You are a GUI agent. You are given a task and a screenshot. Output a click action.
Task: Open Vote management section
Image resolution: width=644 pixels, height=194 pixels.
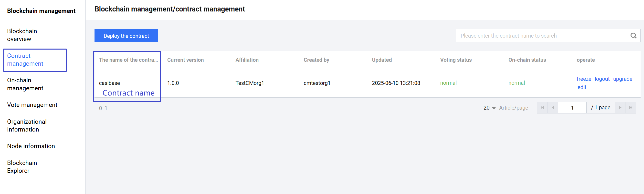pos(32,105)
